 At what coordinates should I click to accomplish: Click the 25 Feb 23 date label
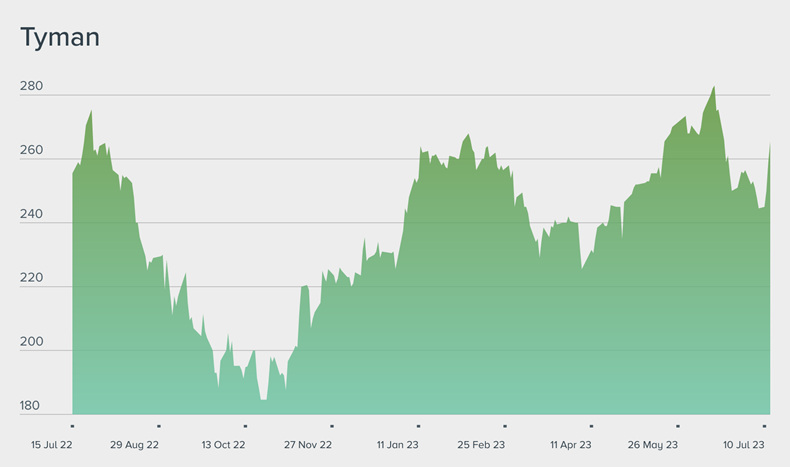click(481, 444)
